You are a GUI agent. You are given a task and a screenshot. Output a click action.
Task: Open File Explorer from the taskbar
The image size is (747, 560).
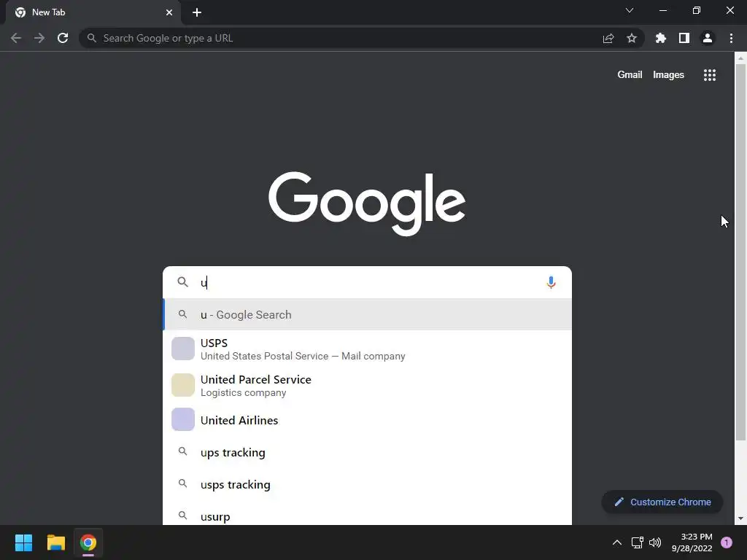(x=55, y=542)
